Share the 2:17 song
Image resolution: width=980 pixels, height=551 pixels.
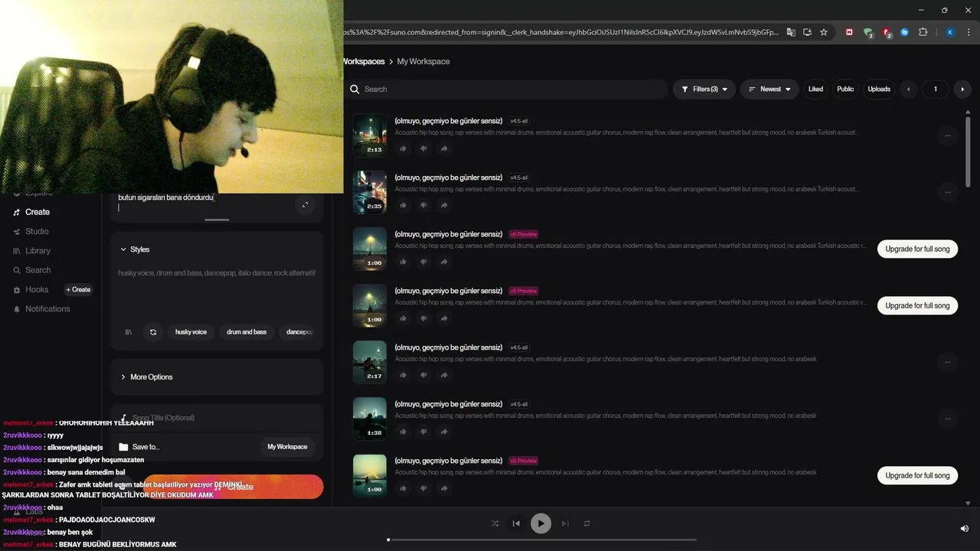tap(443, 375)
